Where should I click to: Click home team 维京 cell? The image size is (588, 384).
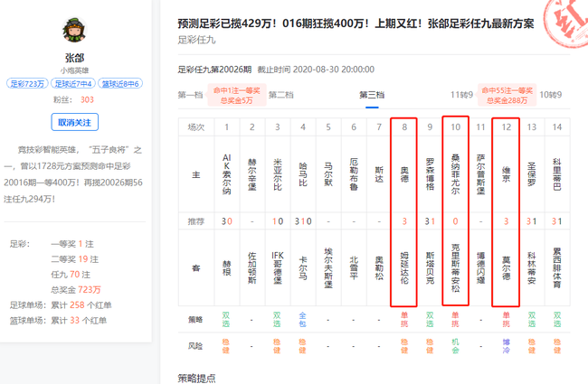[x=507, y=174]
